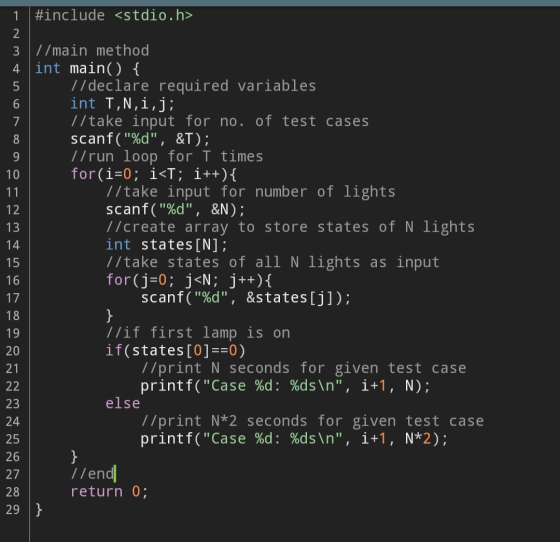Click the '//declare required variables' comment

coord(193,86)
